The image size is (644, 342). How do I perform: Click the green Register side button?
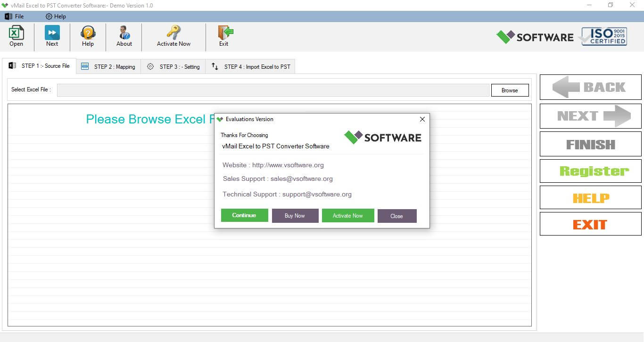[x=590, y=171]
